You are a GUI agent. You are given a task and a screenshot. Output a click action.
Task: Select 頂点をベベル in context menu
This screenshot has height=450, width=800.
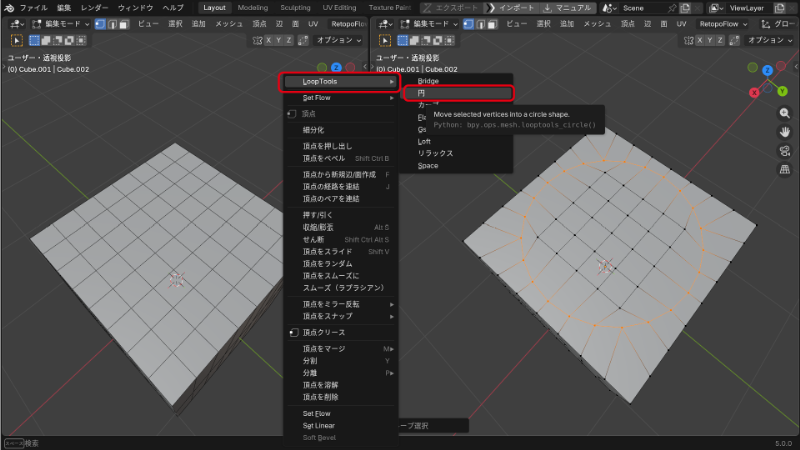(x=340, y=158)
